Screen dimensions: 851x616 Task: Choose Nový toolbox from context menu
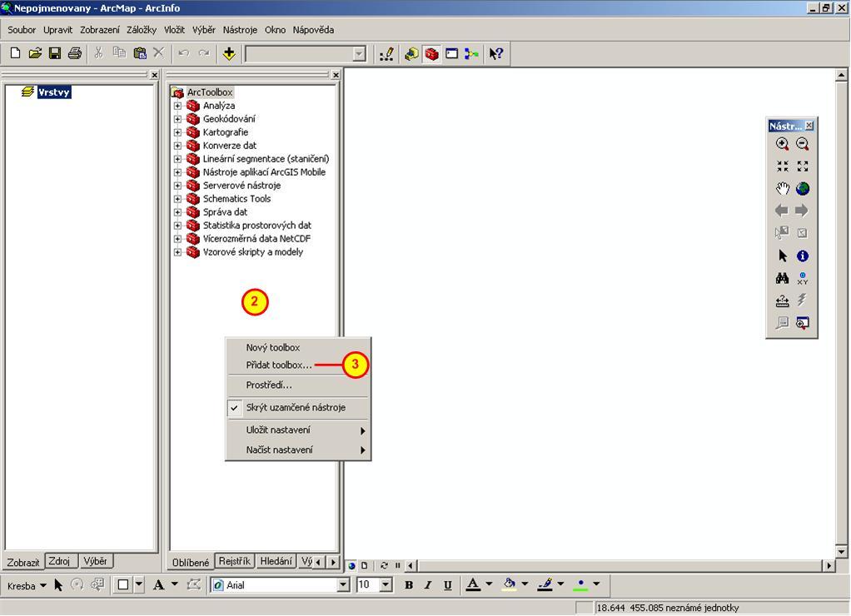tap(297, 347)
